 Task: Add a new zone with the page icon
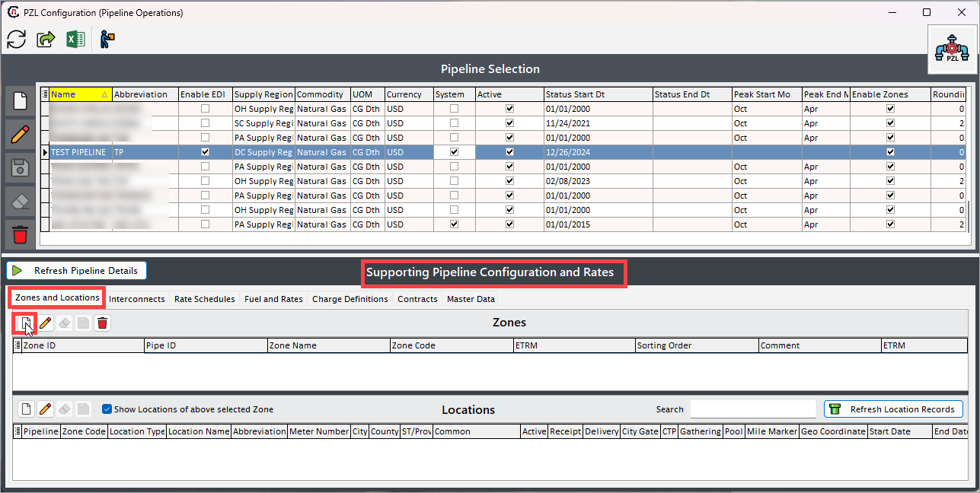click(25, 323)
